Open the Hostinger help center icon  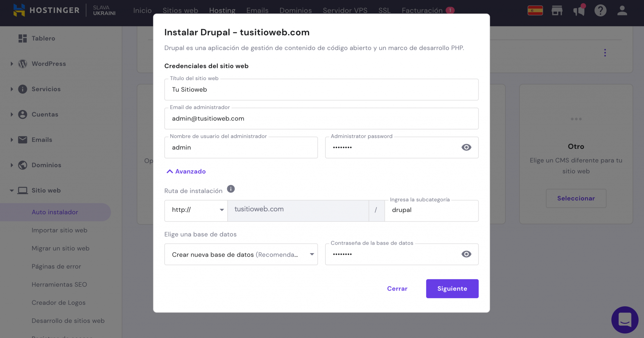tap(600, 10)
